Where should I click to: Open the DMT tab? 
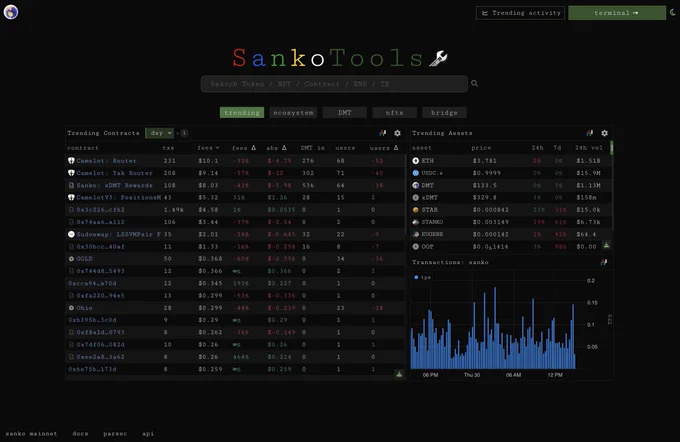pos(345,113)
